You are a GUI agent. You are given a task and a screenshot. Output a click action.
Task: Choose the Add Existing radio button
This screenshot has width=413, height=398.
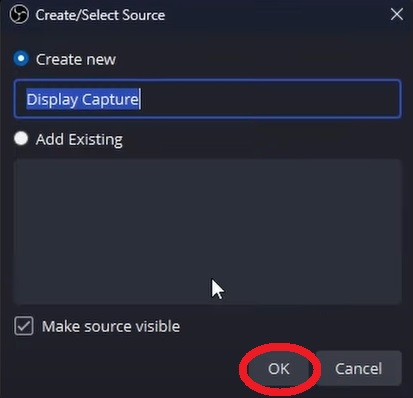pos(21,138)
